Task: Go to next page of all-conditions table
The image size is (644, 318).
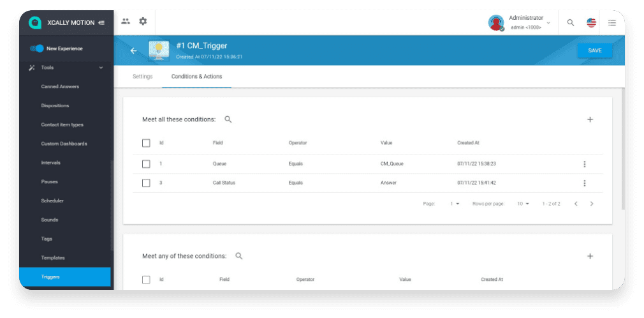Action: point(592,204)
